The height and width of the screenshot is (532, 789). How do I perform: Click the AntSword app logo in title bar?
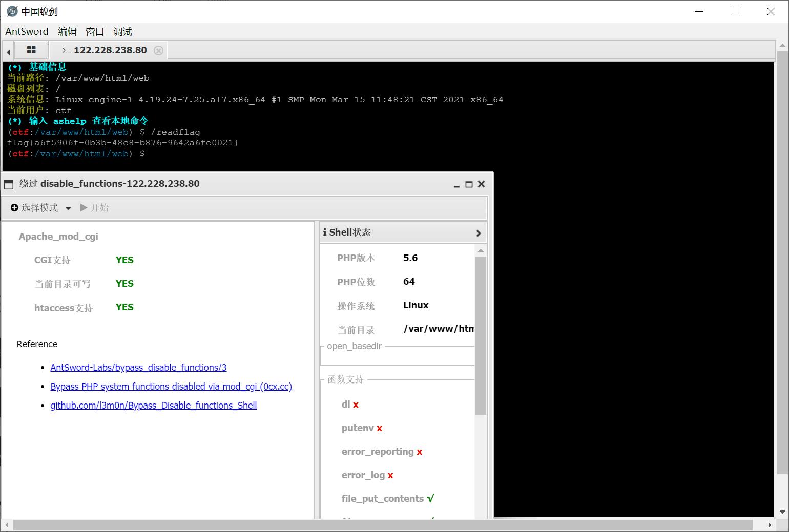pyautogui.click(x=12, y=11)
